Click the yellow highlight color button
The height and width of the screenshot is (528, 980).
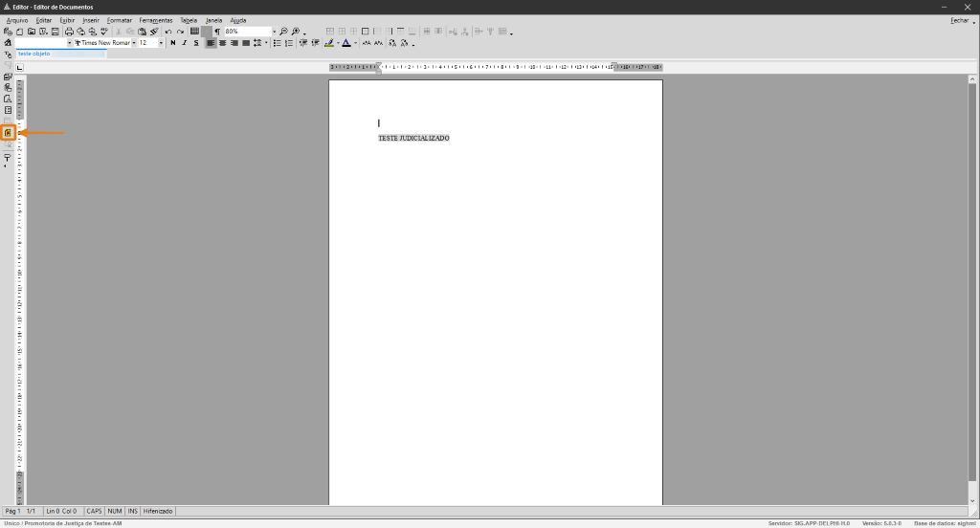pos(329,43)
